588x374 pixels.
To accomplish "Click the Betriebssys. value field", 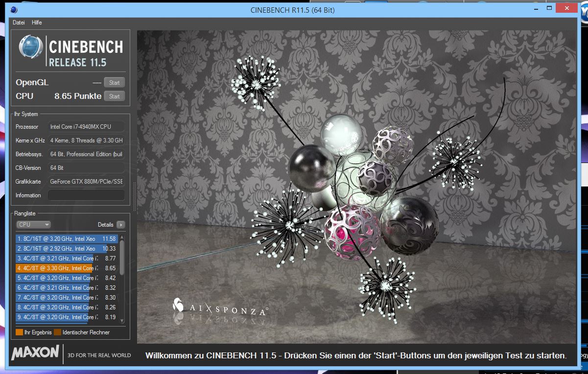I will click(86, 154).
